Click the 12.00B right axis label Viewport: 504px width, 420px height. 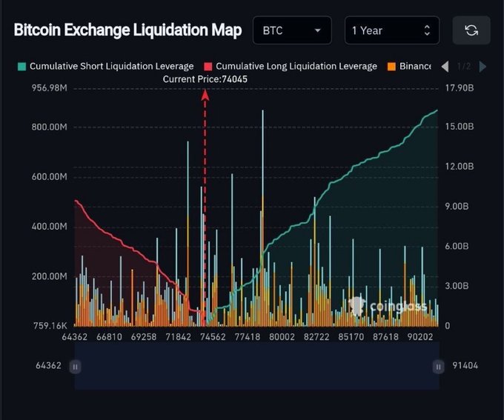tap(460, 167)
